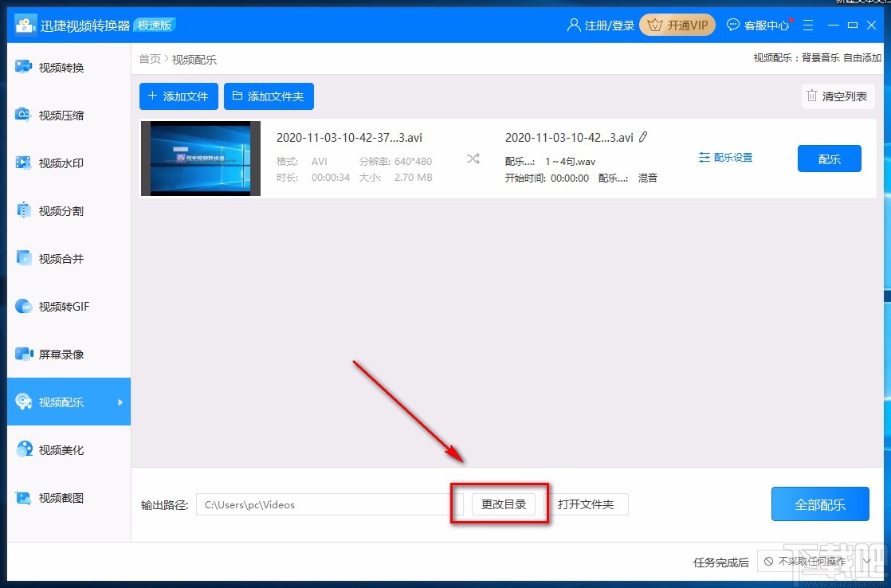Image resolution: width=891 pixels, height=588 pixels.
Task: Open the hamburger menu in the title bar
Action: point(808,25)
